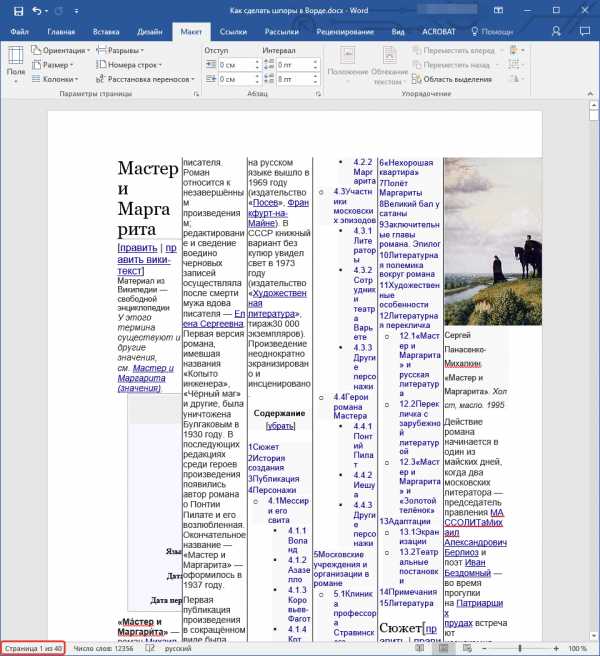Click the page counter Страница 1 из 40
This screenshot has height=656, width=600.
[33, 648]
